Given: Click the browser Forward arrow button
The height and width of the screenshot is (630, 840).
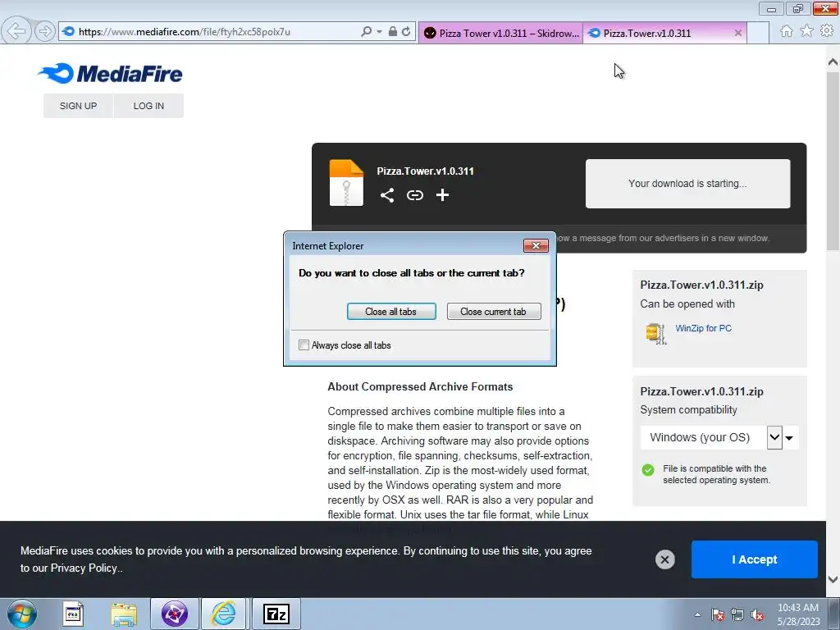Looking at the screenshot, I should click(45, 32).
